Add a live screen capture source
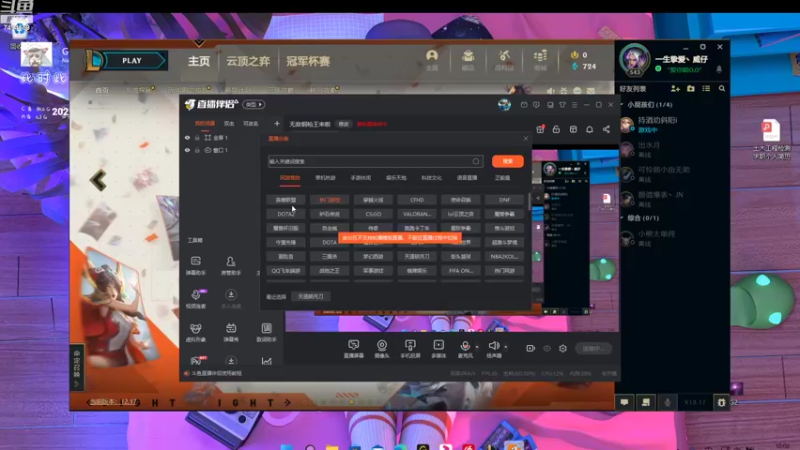 354,348
